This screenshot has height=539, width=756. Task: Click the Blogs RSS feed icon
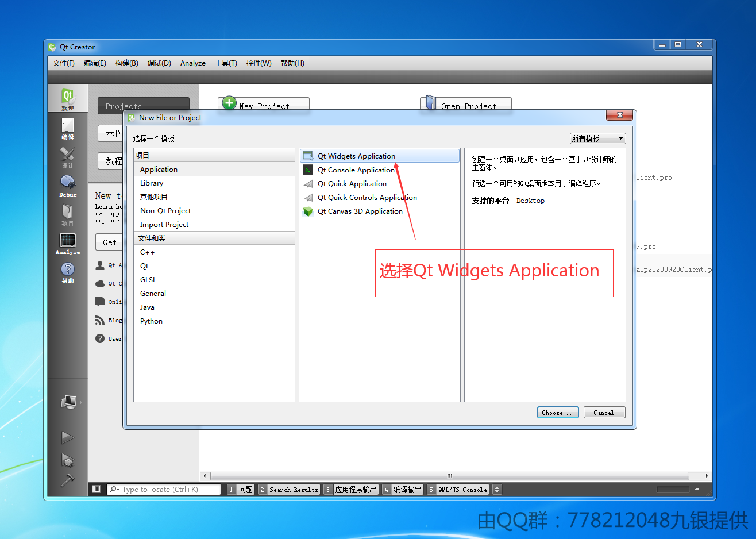point(100,320)
